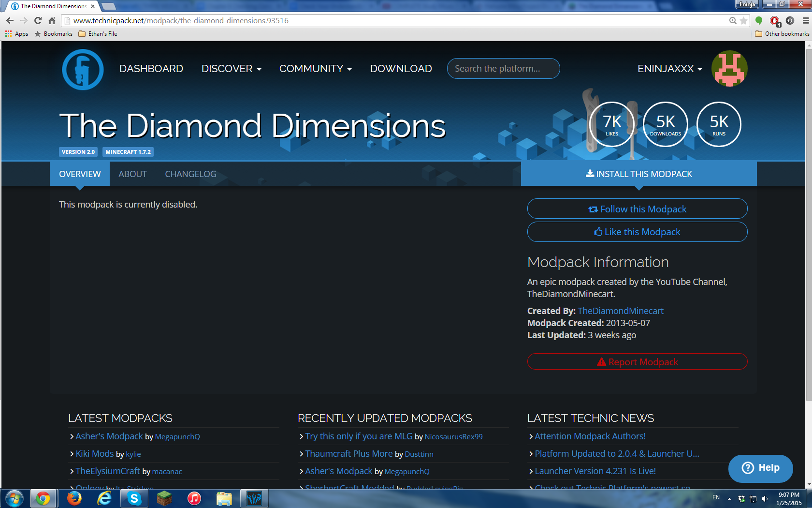This screenshot has height=508, width=812.
Task: Show hidden tray icons arrow
Action: coord(729,498)
